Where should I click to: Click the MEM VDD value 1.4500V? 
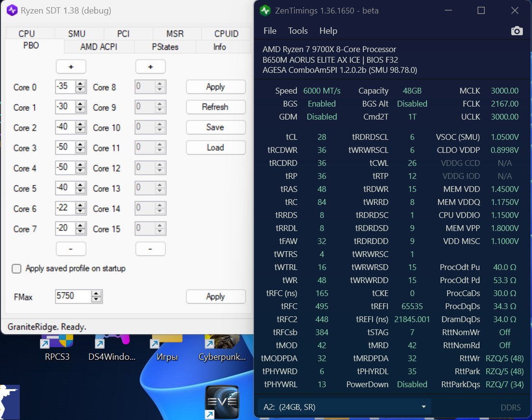pyautogui.click(x=505, y=189)
